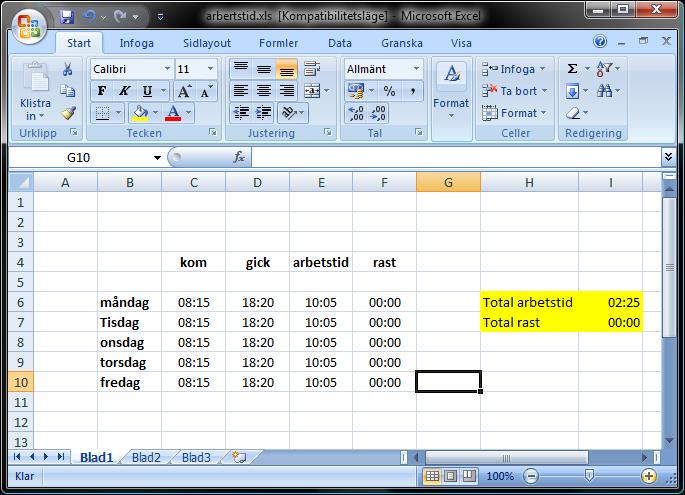Decrease font size with small A
The width and height of the screenshot is (685, 495).
tap(206, 91)
